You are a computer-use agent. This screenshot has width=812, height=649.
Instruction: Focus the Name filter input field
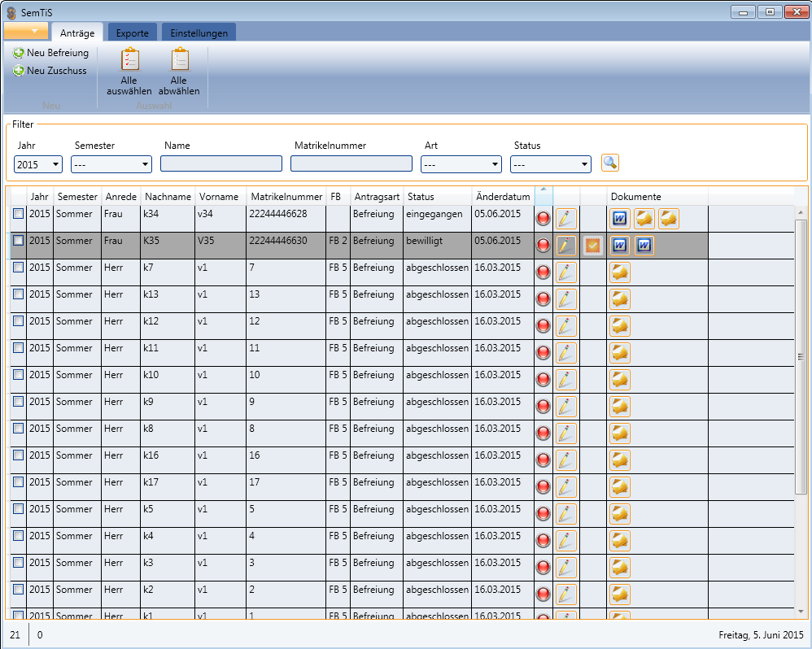point(221,163)
